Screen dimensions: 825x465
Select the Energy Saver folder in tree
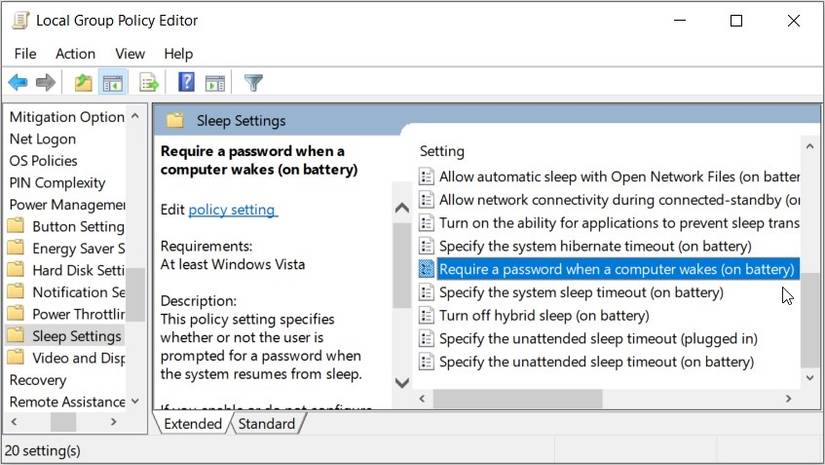coord(78,248)
